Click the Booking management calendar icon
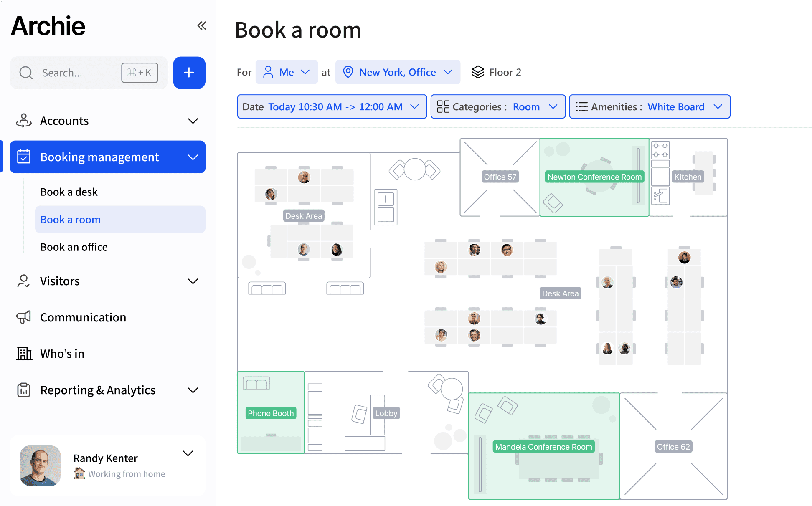Image resolution: width=812 pixels, height=506 pixels. pos(24,157)
